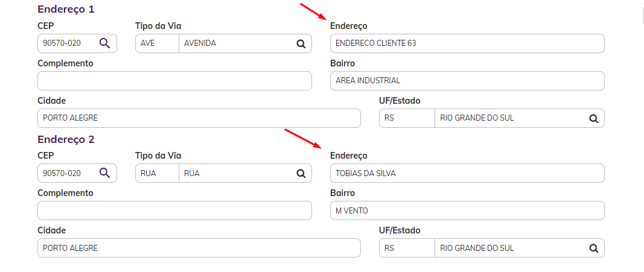Click the Cidade field in Endereço 1
The width and height of the screenshot is (644, 272).
[199, 118]
